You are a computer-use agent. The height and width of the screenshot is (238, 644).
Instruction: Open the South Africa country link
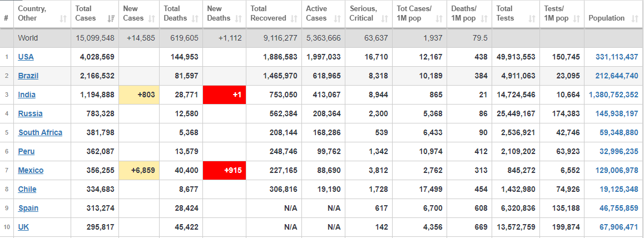[40, 132]
